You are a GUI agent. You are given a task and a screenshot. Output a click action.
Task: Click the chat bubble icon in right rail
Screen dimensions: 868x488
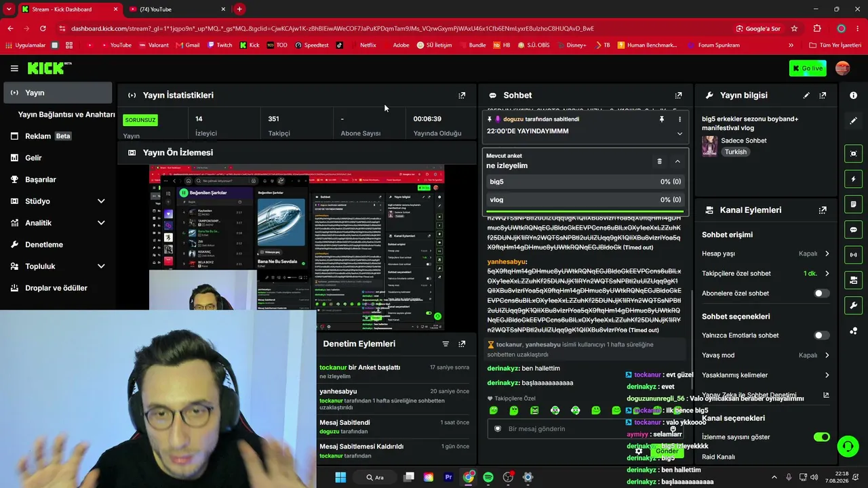853,229
